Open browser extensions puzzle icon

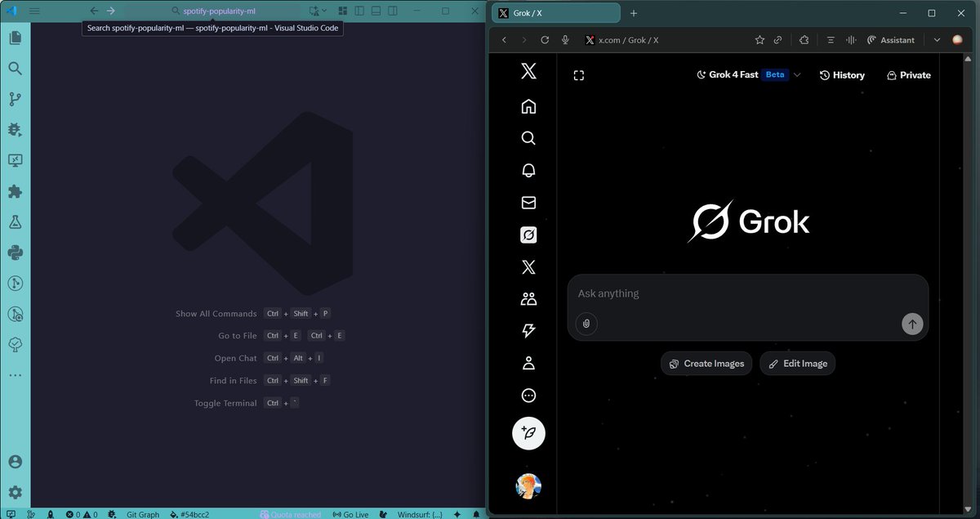[x=804, y=40]
